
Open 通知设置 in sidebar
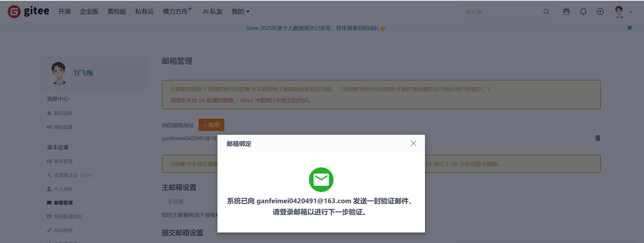(x=63, y=127)
